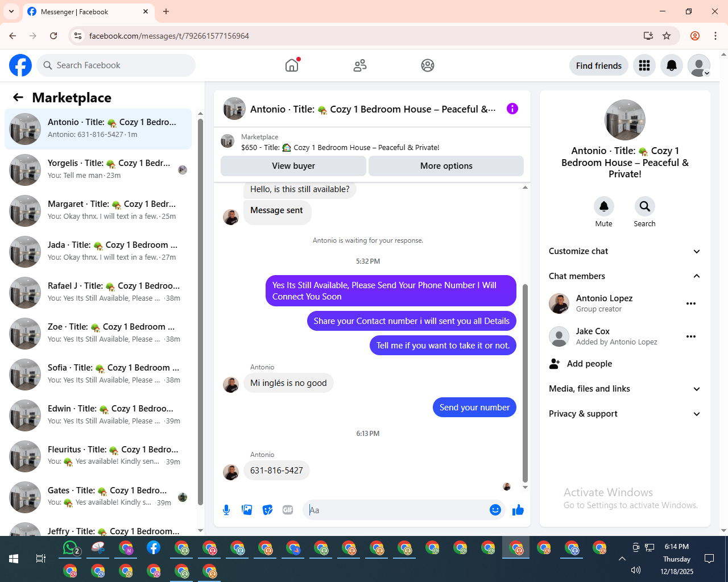
Task: Click the chat messages scrollbar
Action: click(x=525, y=383)
